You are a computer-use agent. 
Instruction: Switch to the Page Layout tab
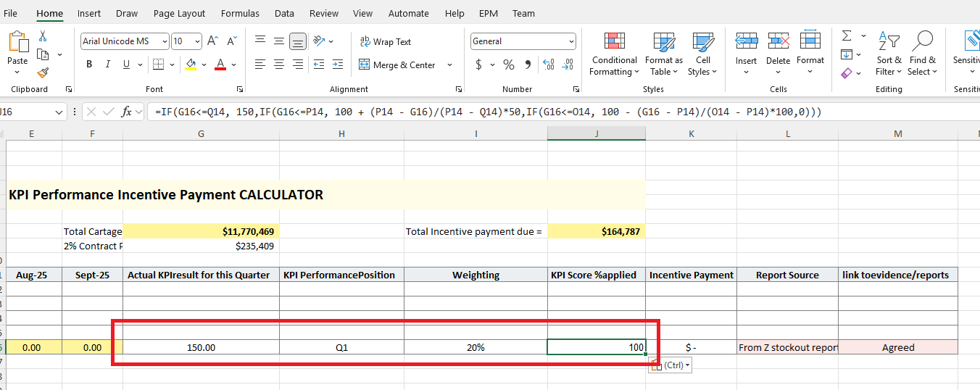point(179,13)
